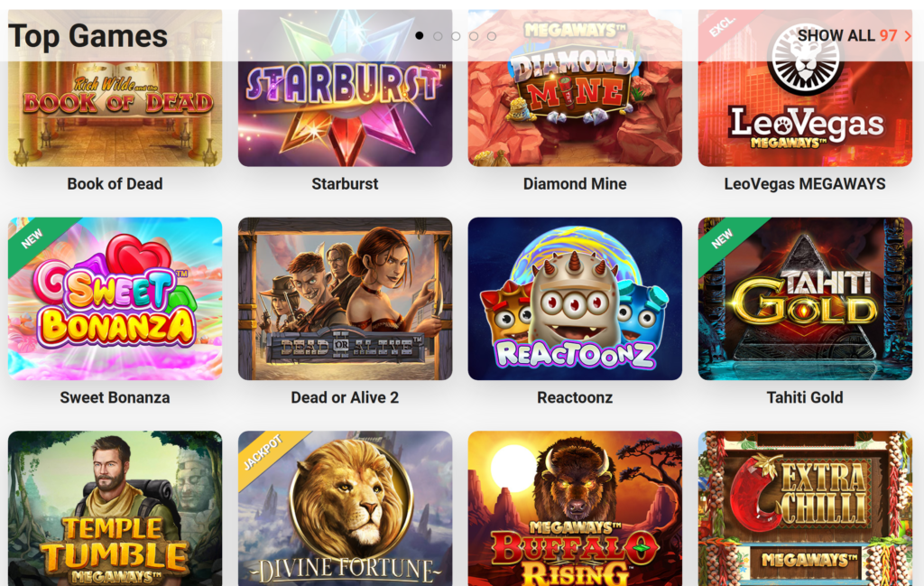
Task: Open Temple Tumble Megaways game tile
Action: 115,508
